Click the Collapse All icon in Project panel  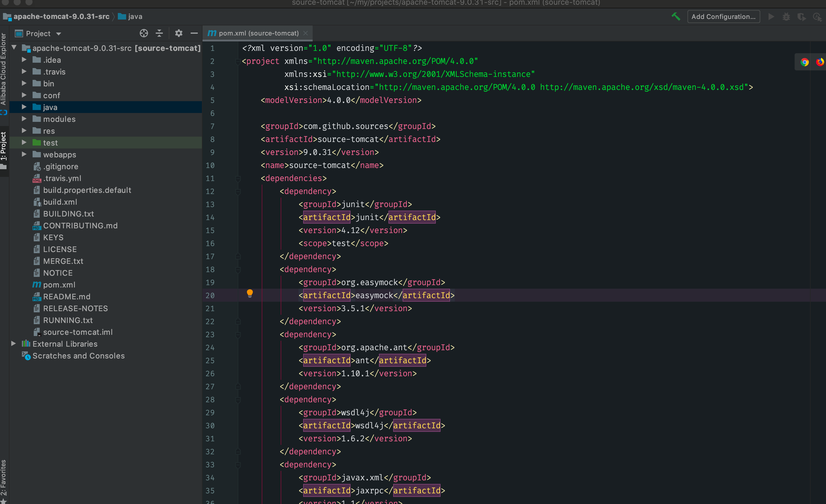point(159,33)
